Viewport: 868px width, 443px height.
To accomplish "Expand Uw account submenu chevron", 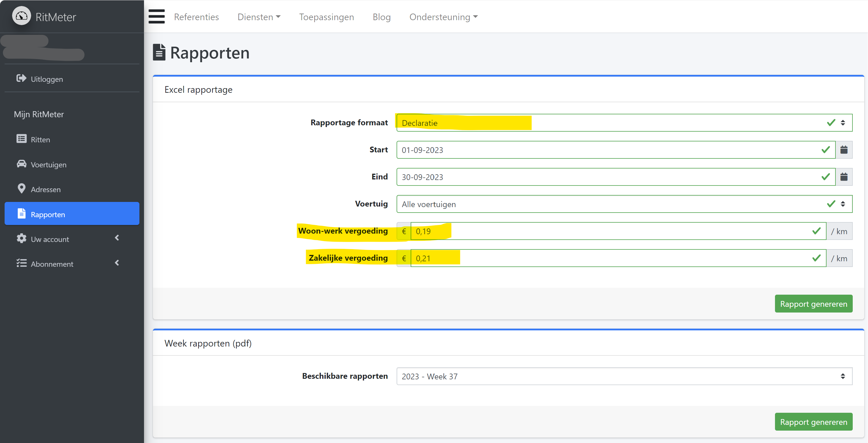I will point(117,238).
